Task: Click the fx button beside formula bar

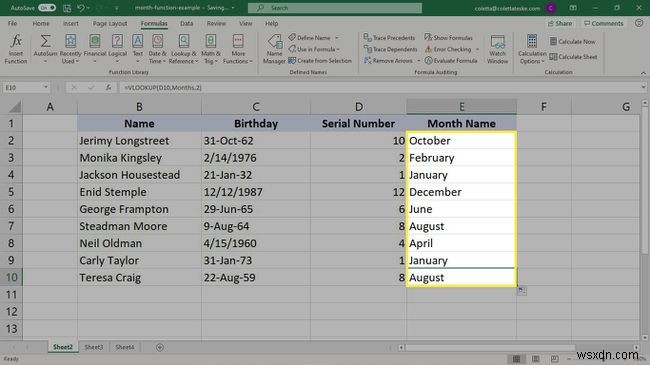Action: coord(108,88)
